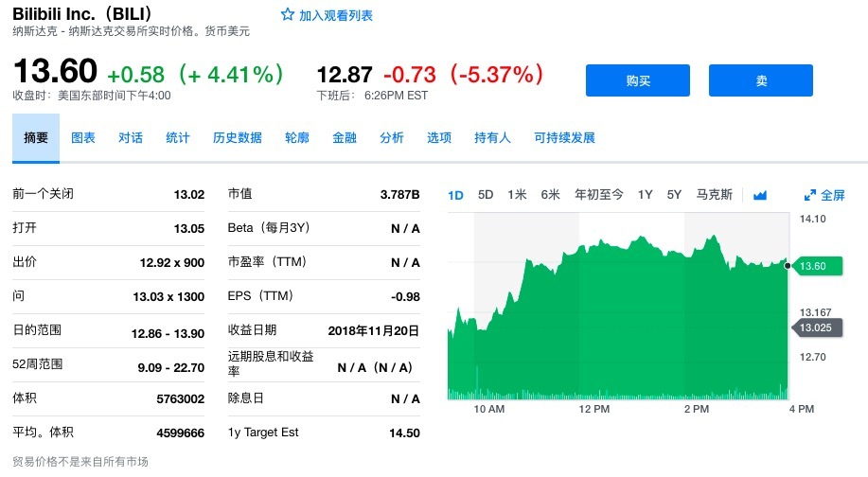Click the volume value 5763002
868x477 pixels.
tap(181, 399)
